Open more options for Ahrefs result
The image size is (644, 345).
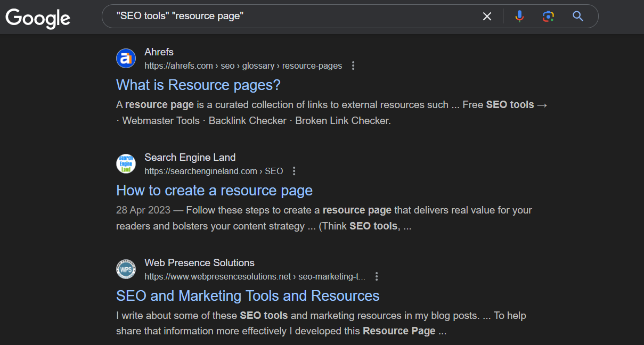[353, 66]
